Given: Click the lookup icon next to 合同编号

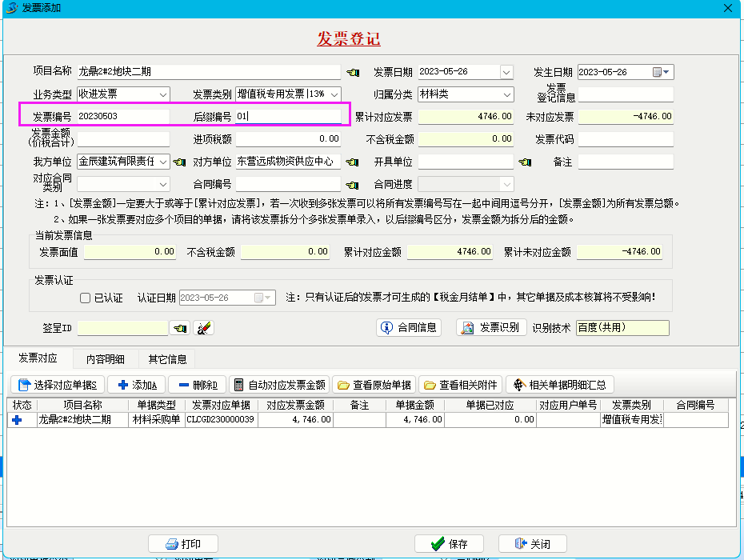Looking at the screenshot, I should [x=353, y=185].
